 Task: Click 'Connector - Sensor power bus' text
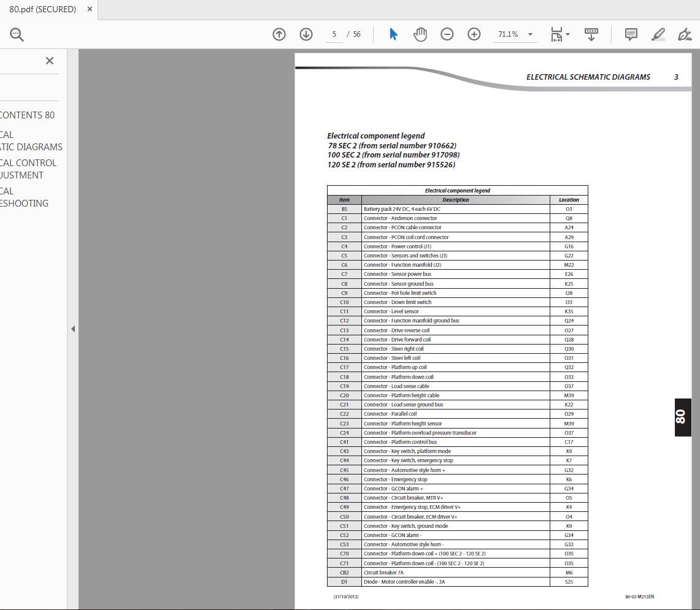[x=398, y=274]
